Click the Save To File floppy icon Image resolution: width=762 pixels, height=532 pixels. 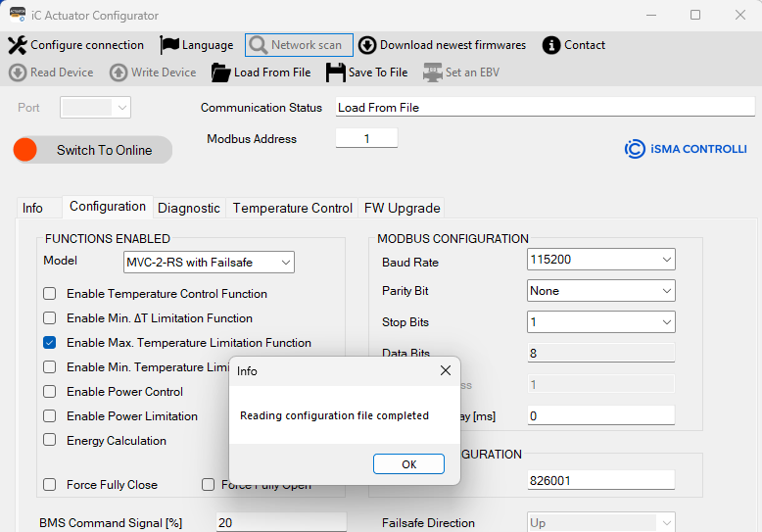(x=336, y=73)
